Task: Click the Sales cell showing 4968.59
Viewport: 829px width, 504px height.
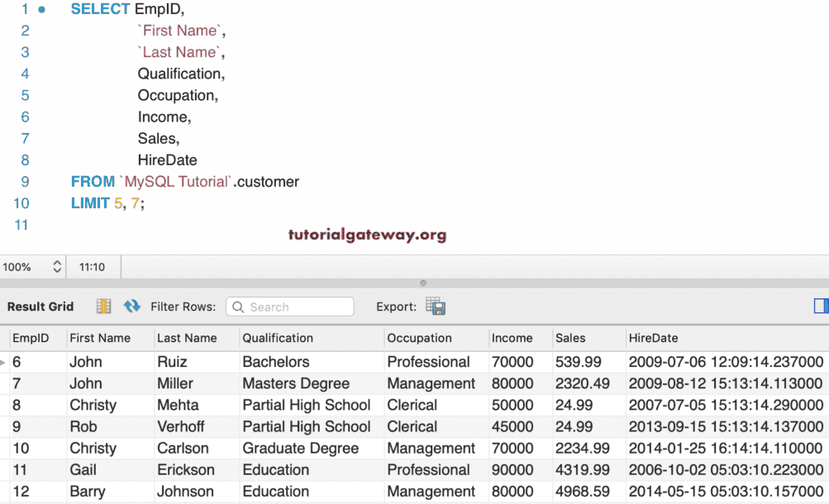Action: [583, 492]
